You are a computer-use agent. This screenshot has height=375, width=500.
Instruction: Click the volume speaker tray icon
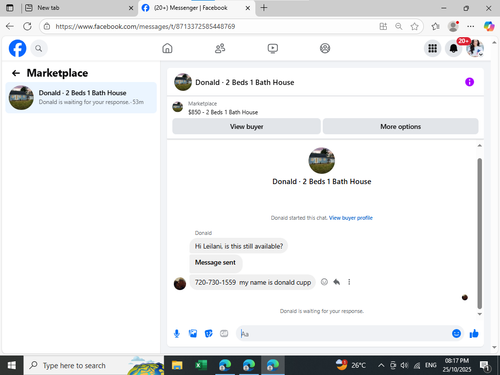(x=404, y=366)
